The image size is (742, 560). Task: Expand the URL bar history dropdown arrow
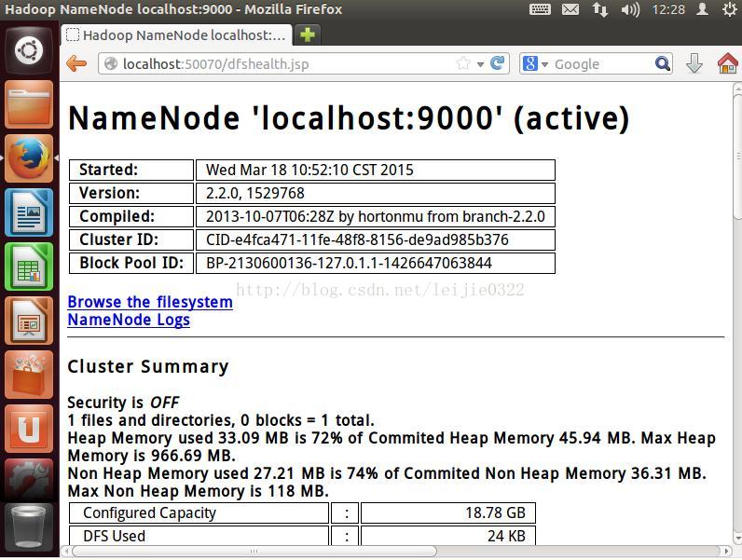480,64
